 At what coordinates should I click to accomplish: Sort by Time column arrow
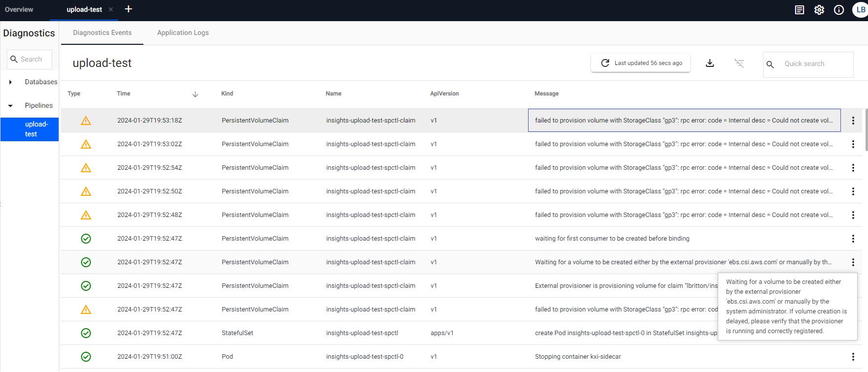click(x=195, y=94)
